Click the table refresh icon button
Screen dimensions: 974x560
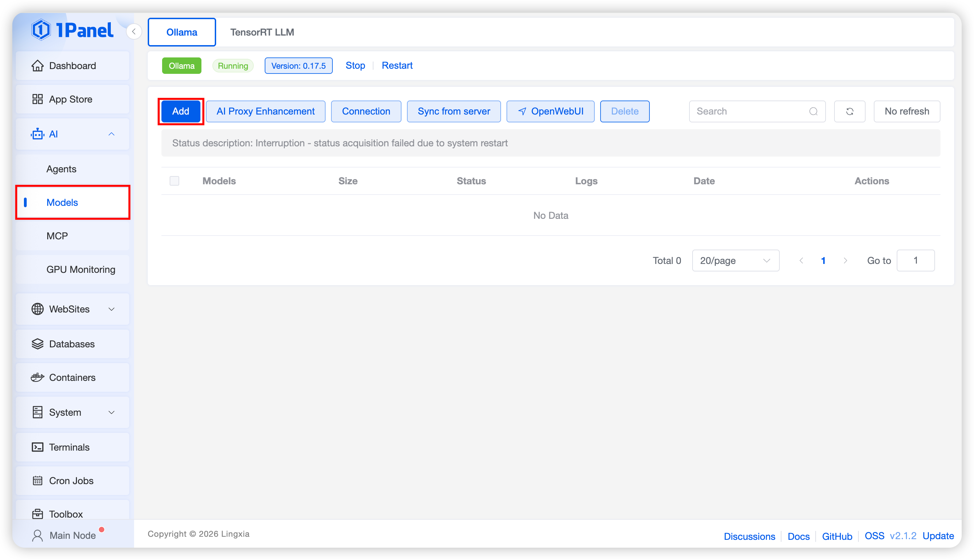point(850,111)
